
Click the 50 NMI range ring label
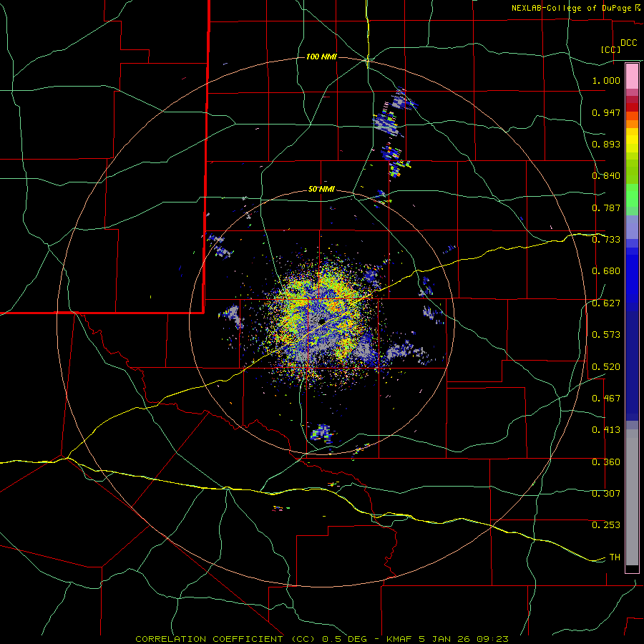pos(321,190)
